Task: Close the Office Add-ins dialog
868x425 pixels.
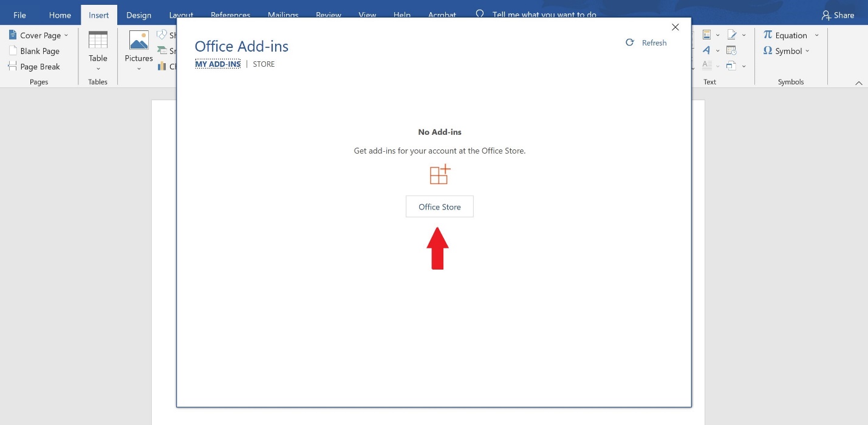Action: 675,27
